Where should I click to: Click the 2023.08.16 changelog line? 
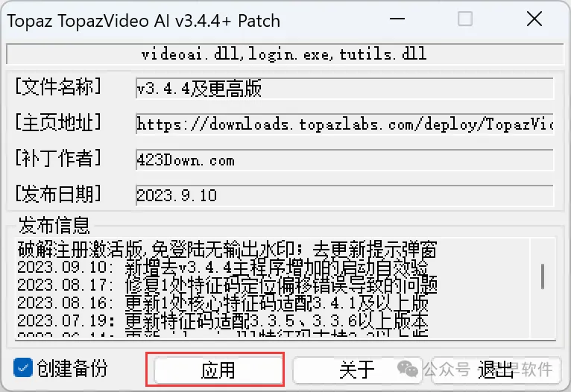pos(222,303)
